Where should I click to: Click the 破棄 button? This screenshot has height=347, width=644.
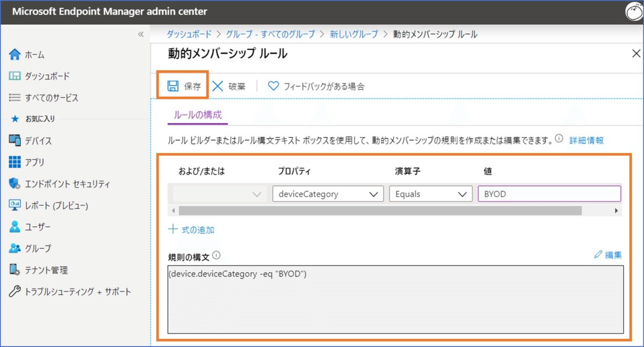229,86
